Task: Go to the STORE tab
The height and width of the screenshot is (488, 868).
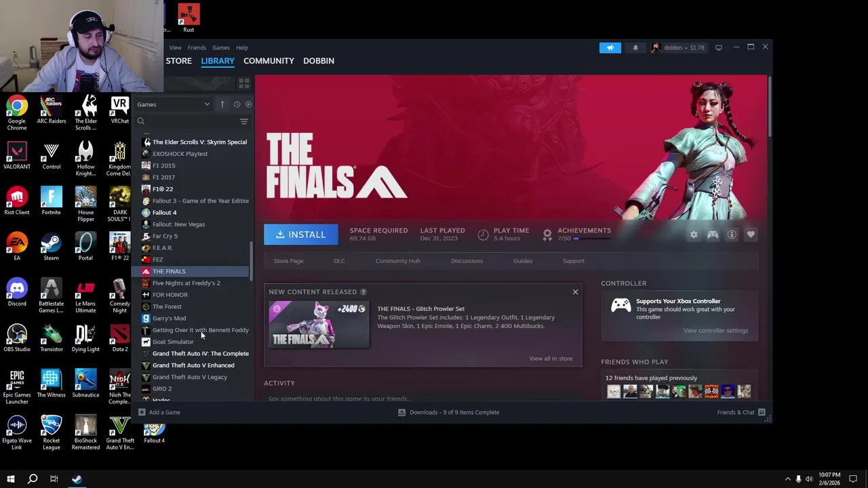Action: point(179,61)
